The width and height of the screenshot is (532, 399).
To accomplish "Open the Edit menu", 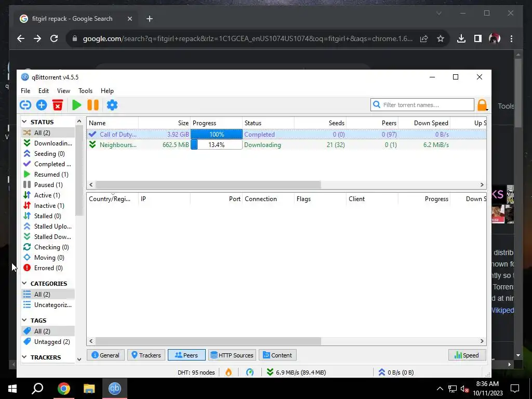I will 44,91.
